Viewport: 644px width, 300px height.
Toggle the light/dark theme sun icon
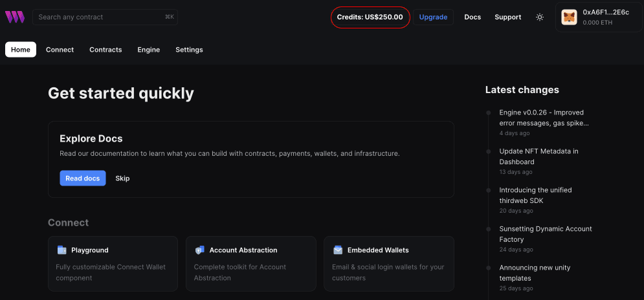(x=540, y=17)
